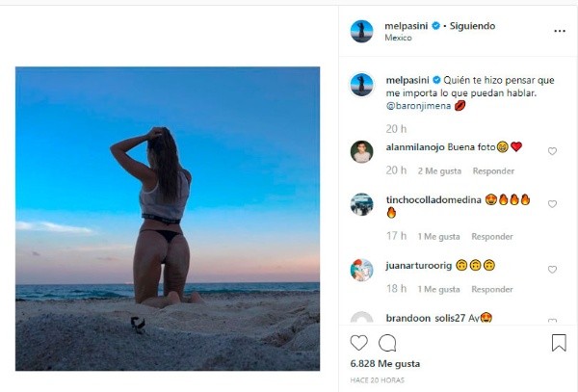Open the brandoon_solis27 username

pos(426,318)
